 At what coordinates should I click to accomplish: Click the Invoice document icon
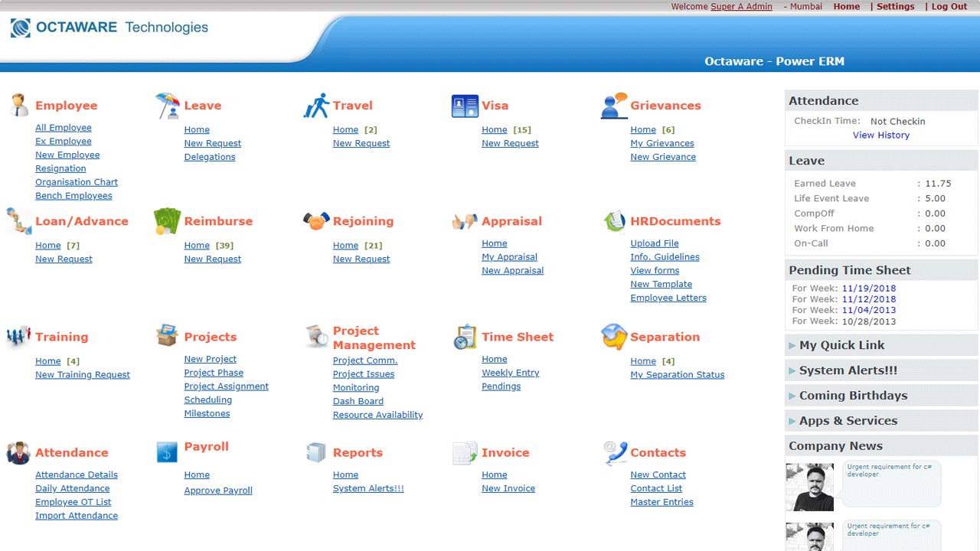(465, 453)
